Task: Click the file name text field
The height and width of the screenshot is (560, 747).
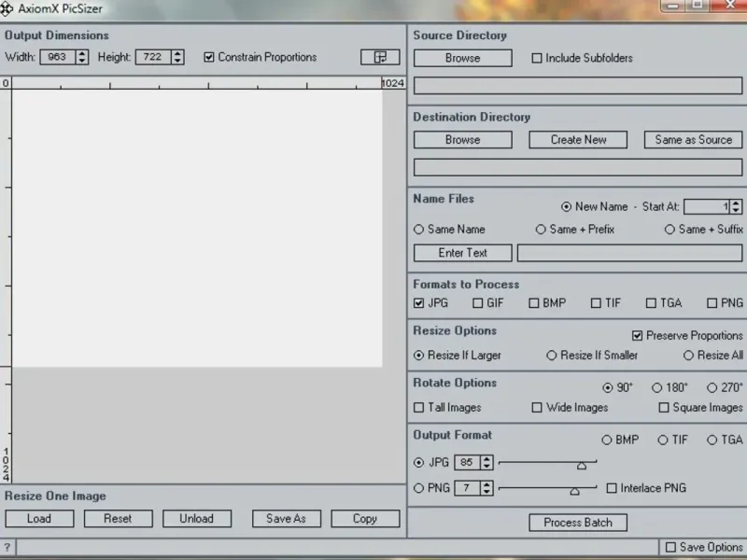Action: 629,253
